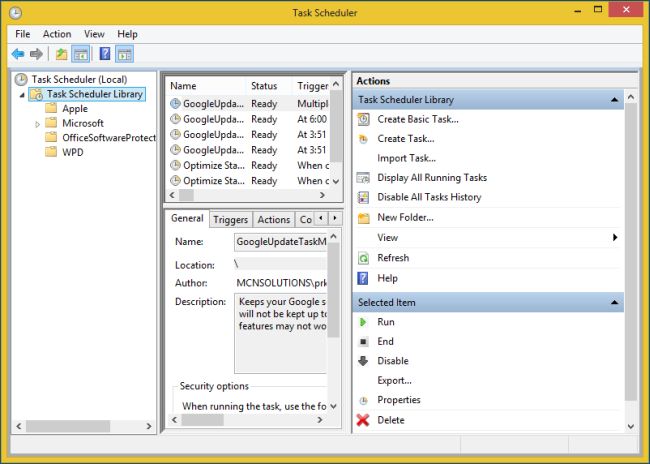Open the Action menu
Screen dimensions: 650x464
coord(57,34)
